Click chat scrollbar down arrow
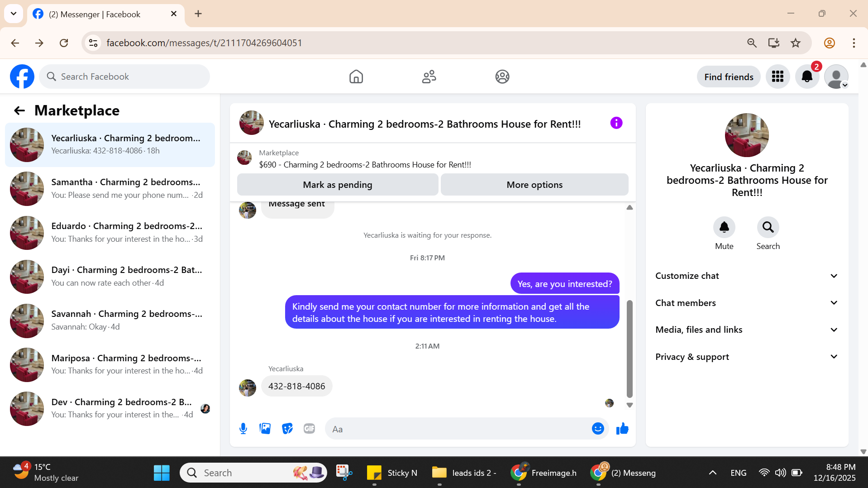This screenshot has width=868, height=488. [x=630, y=405]
